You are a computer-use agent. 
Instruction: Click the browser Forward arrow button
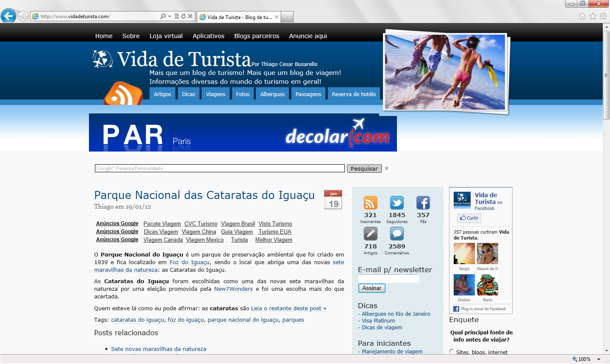click(23, 16)
